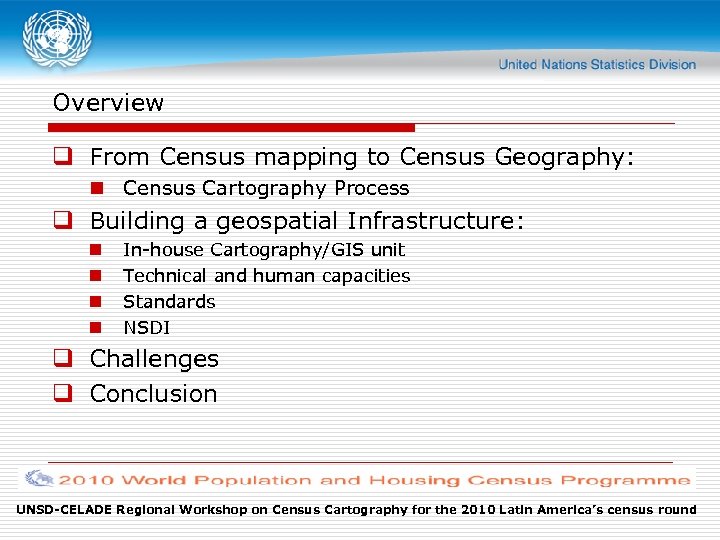Select the 'Challenges' bullet item

coord(154,359)
